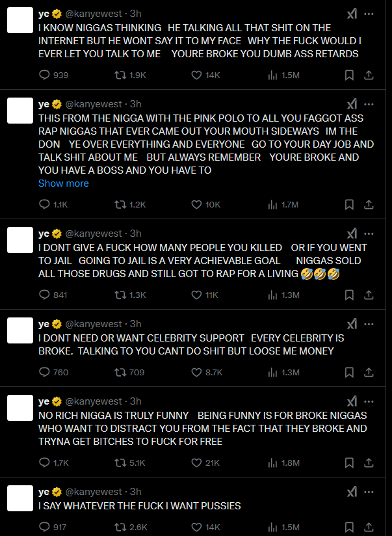Viewport: 392px width, 536px height.
Task: Open more options on the 939-reply post
Action: tap(369, 14)
